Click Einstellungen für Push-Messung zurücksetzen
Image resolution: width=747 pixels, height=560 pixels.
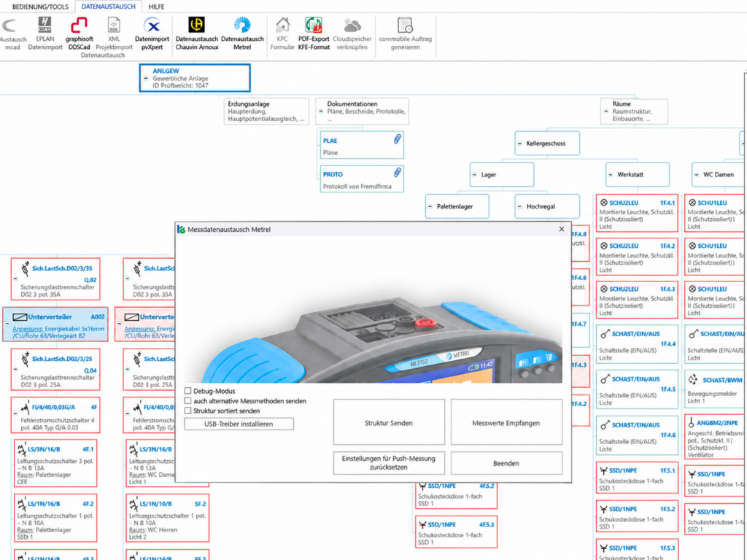389,463
